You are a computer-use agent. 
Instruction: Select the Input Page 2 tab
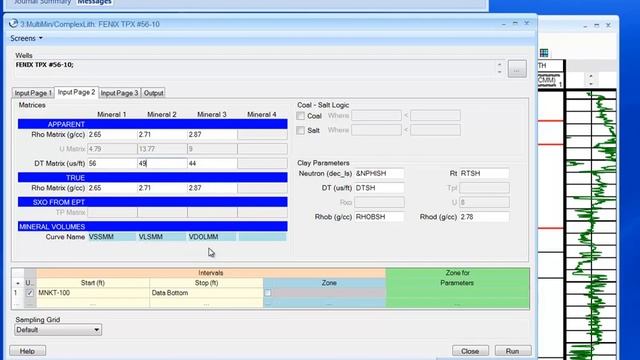(x=76, y=92)
